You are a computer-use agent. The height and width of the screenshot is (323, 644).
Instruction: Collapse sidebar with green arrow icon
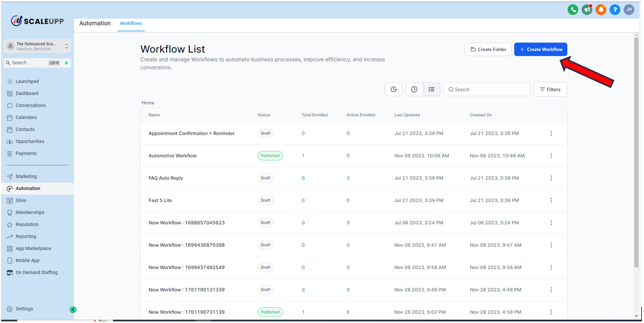point(73,310)
